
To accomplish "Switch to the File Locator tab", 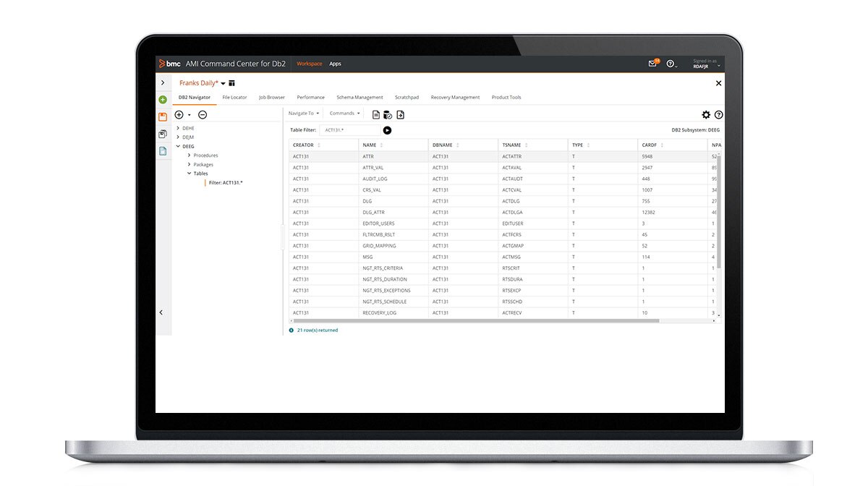I will [x=234, y=97].
